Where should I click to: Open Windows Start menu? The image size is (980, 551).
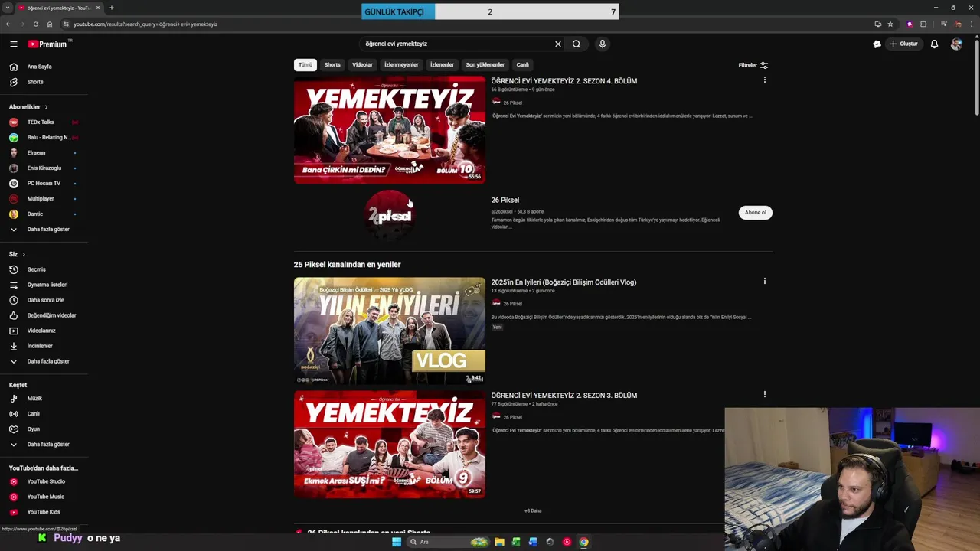[x=397, y=542]
